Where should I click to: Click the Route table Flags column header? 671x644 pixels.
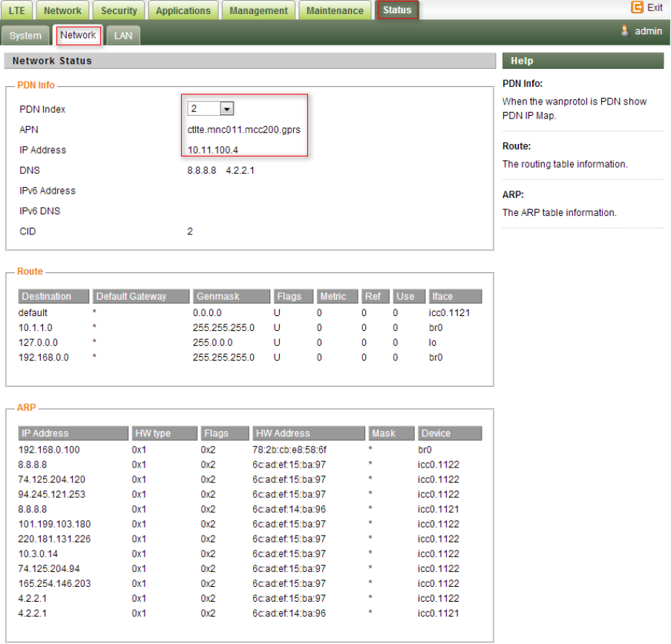[294, 296]
